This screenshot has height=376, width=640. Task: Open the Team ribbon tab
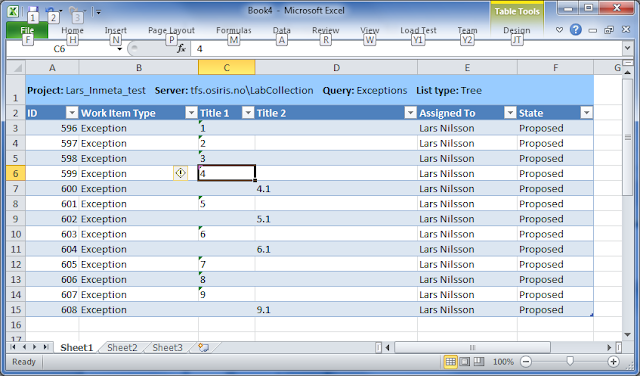(467, 30)
